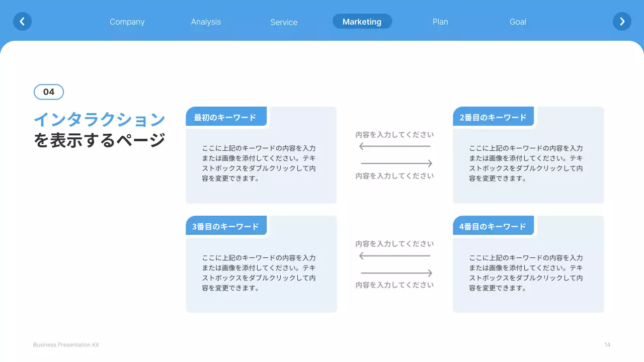
Task: Switch to the Company tab
Action: tap(127, 22)
